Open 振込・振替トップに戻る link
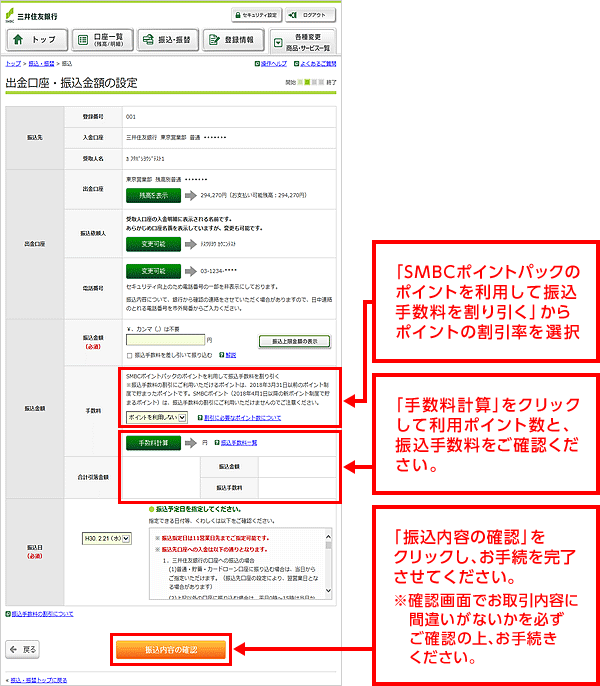Screen dimensions: 600x686 coord(39,680)
